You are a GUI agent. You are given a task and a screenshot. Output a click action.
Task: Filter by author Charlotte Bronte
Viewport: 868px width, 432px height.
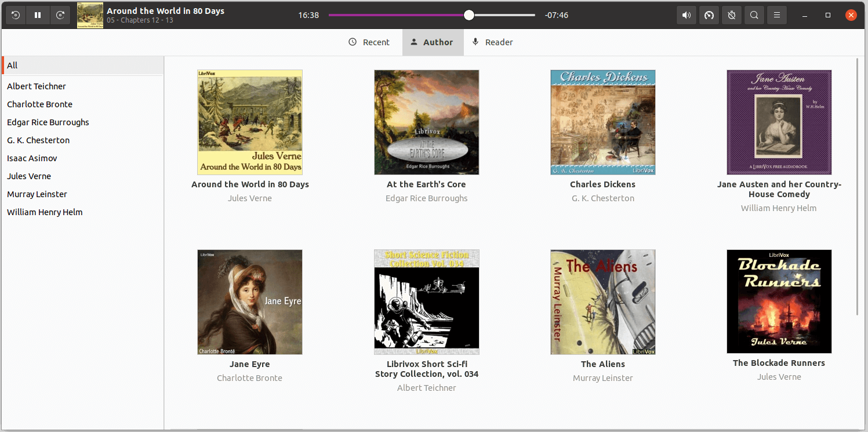[x=83, y=104]
